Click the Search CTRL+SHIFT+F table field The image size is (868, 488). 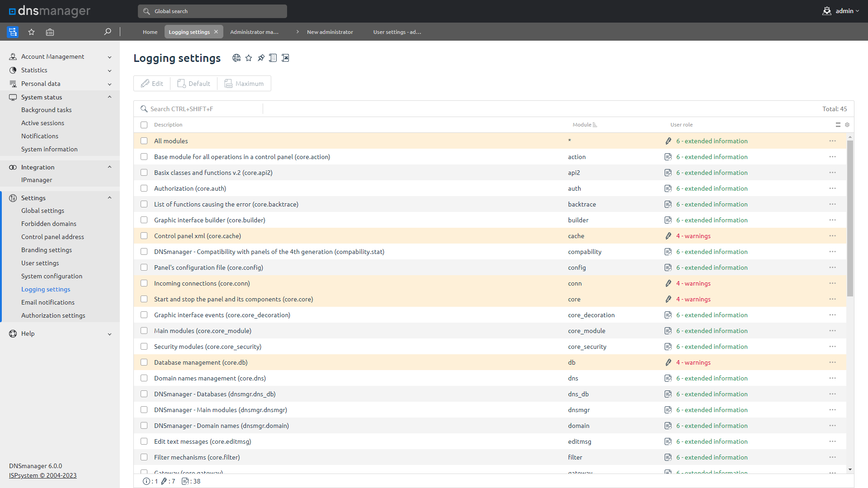203,109
